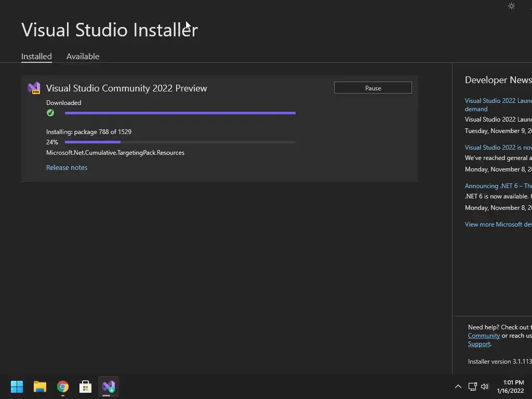This screenshot has width=532, height=399.
Task: Switch to the Installed tab
Action: (x=36, y=56)
